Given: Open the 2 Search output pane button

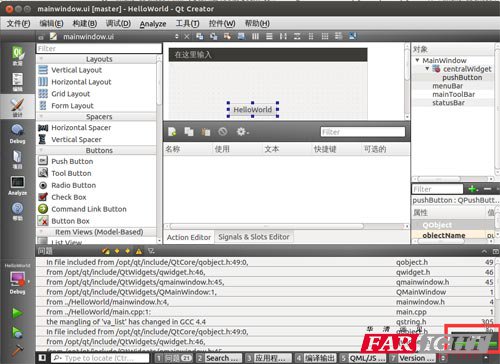Looking at the screenshot, I should tap(219, 358).
